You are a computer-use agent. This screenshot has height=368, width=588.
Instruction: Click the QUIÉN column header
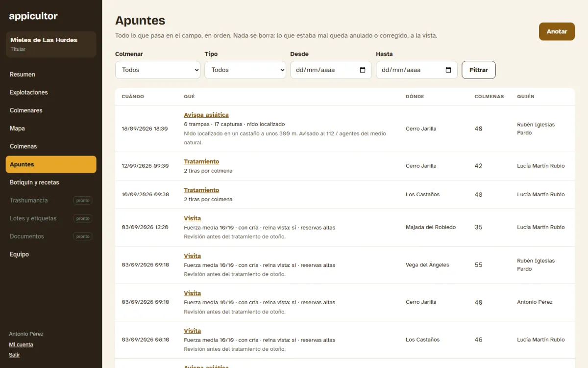pyautogui.click(x=526, y=97)
